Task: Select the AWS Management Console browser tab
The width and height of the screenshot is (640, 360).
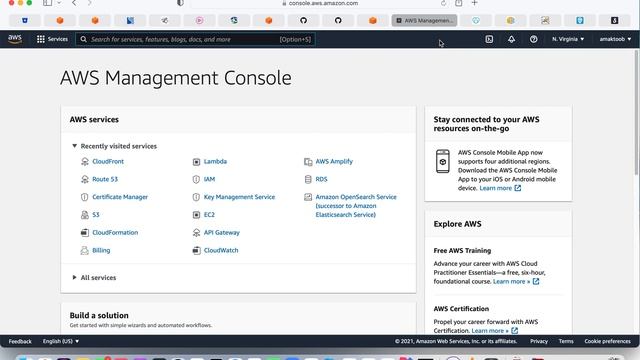Action: [x=424, y=20]
